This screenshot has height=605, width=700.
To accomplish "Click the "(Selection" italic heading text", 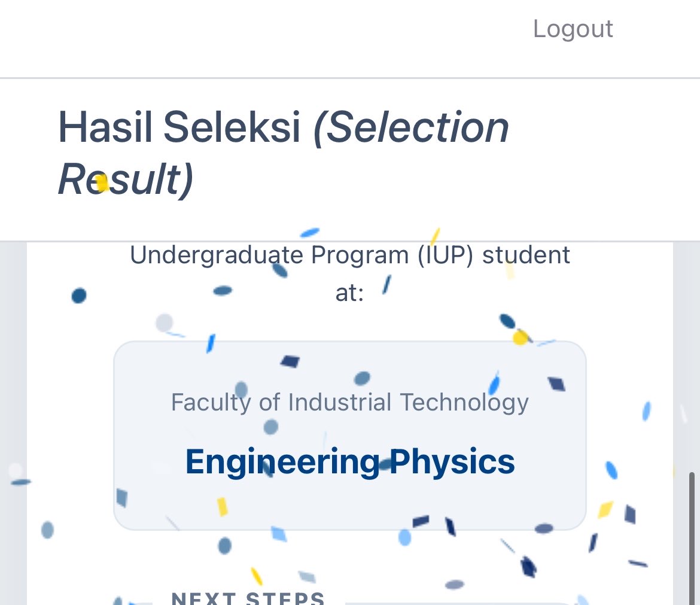I will coord(411,127).
